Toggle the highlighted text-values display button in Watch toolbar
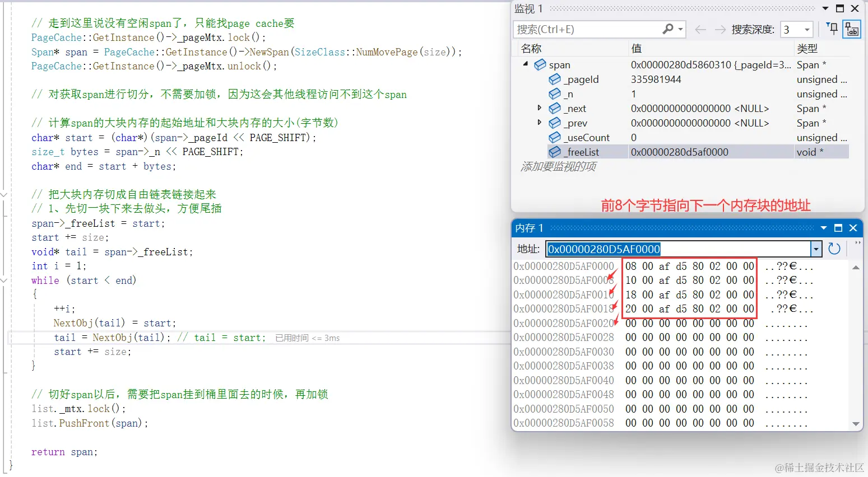 pyautogui.click(x=852, y=29)
